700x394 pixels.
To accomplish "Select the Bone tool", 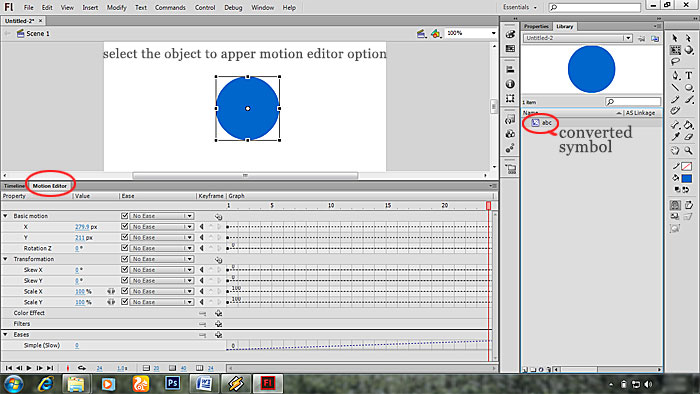I will (675, 125).
